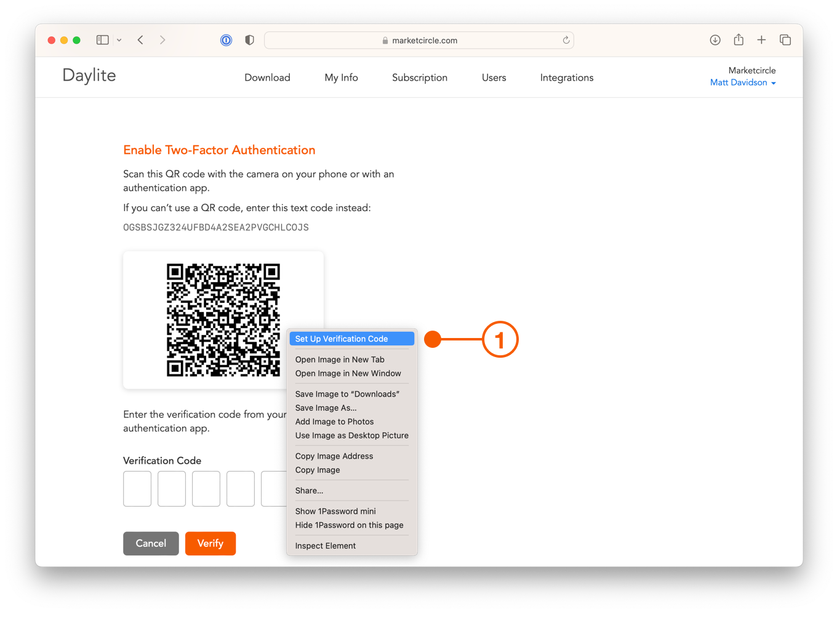Screen dimensions: 837x644
Task: Reload the page with refresh icon
Action: coord(566,40)
